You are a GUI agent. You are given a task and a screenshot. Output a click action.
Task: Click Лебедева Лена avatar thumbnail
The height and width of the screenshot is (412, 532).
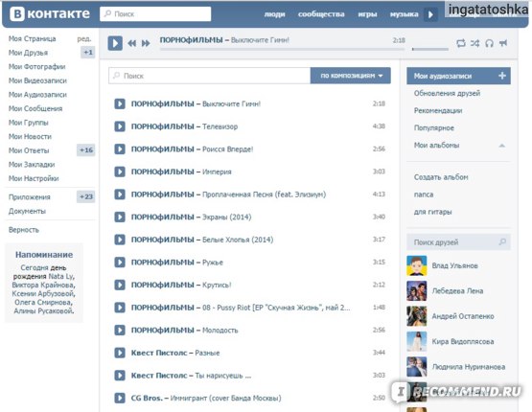417,291
